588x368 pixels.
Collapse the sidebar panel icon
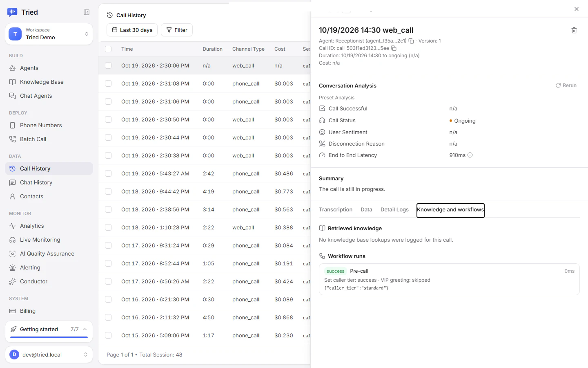(x=87, y=12)
